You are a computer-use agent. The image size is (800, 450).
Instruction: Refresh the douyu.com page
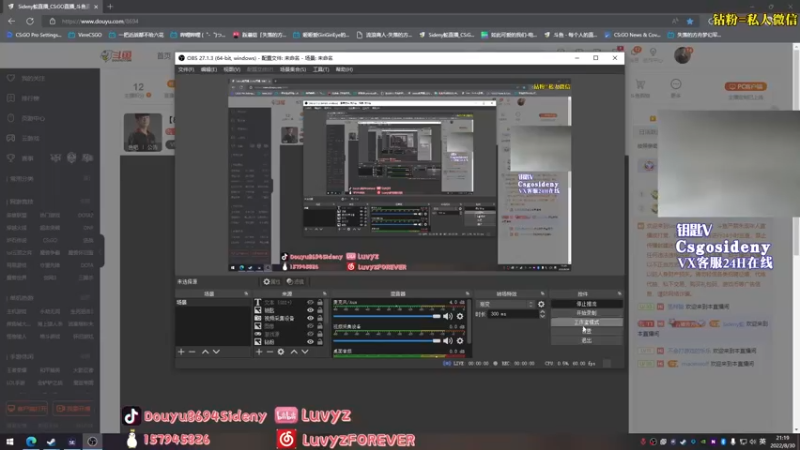[x=30, y=21]
